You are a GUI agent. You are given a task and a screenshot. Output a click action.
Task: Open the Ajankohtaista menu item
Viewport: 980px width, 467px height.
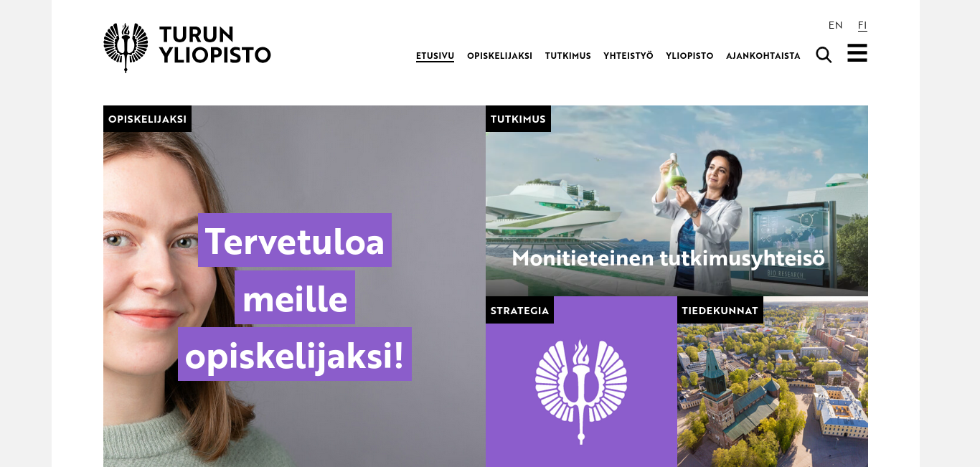pyautogui.click(x=763, y=56)
